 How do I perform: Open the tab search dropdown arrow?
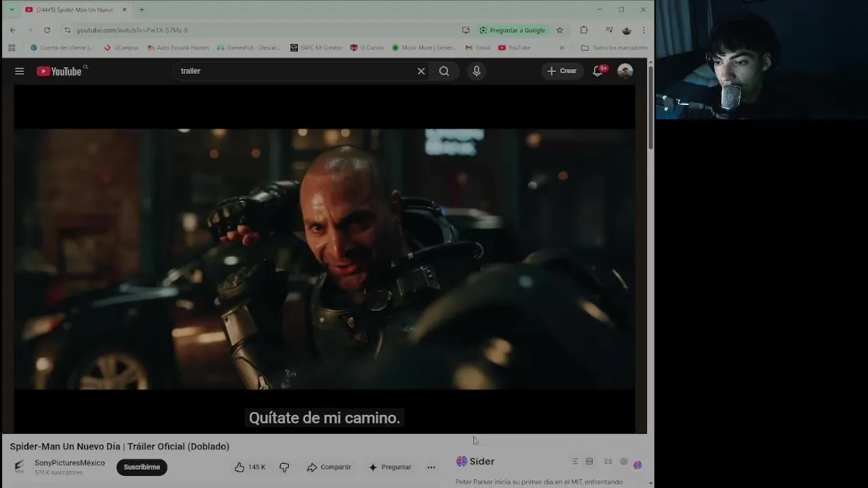click(x=11, y=9)
